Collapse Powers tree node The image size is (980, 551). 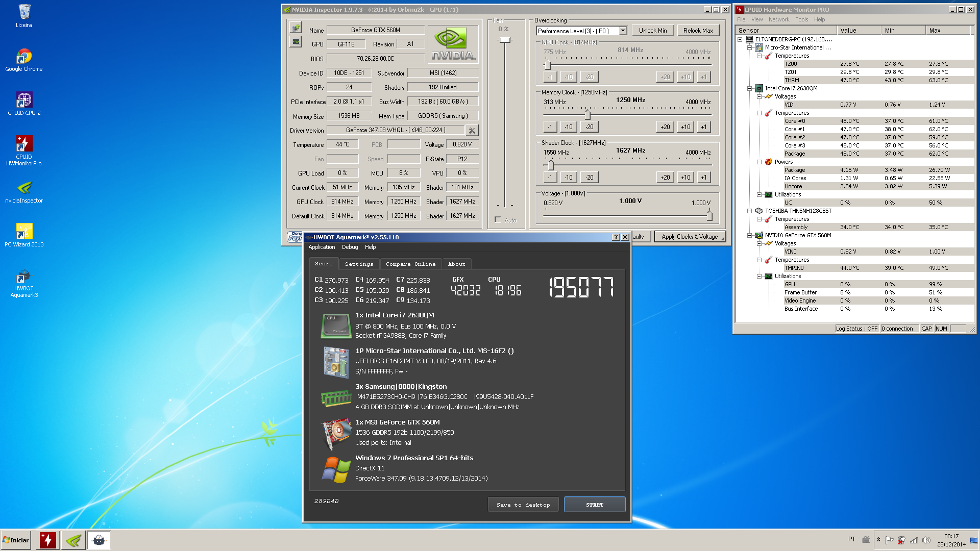coord(759,162)
